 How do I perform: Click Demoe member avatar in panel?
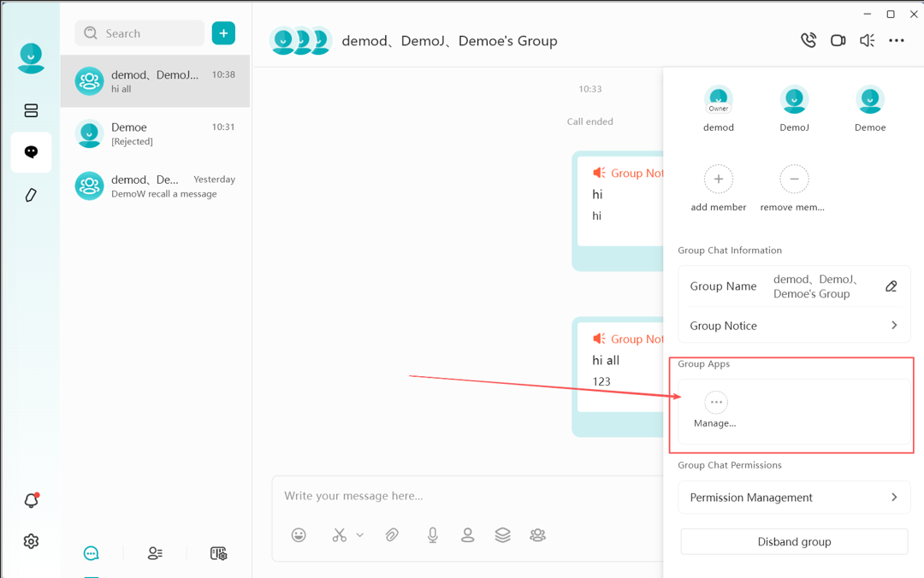pyautogui.click(x=870, y=99)
